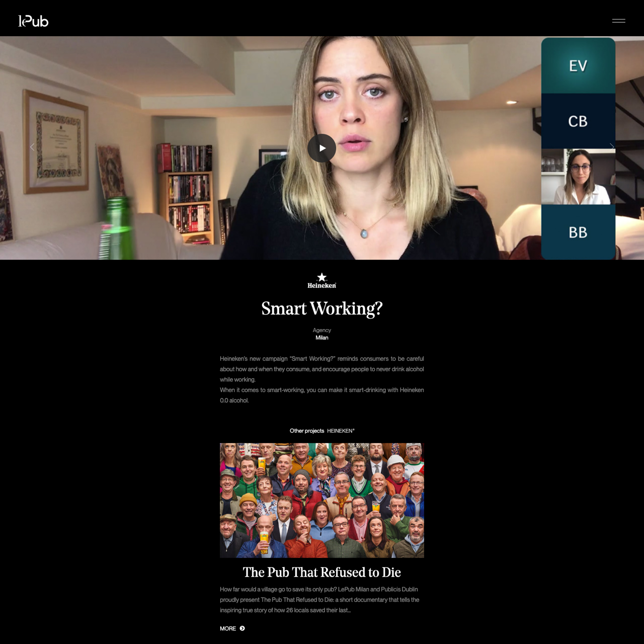This screenshot has width=644, height=644.
Task: Click the circled arrow beside MORE
Action: pyautogui.click(x=243, y=628)
